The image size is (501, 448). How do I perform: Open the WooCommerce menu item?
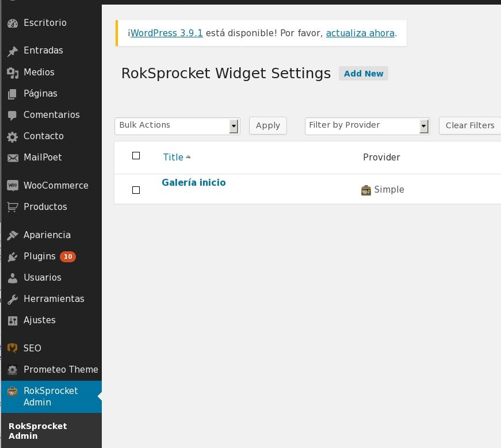tap(56, 185)
